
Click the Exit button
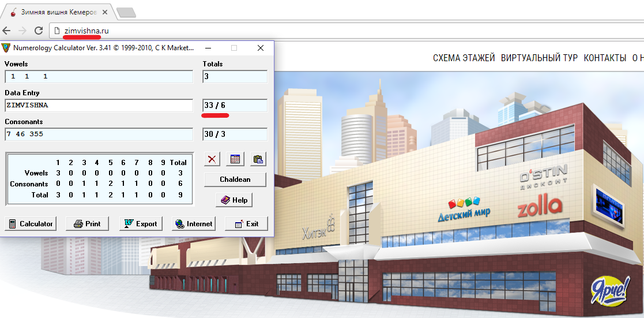tap(246, 224)
